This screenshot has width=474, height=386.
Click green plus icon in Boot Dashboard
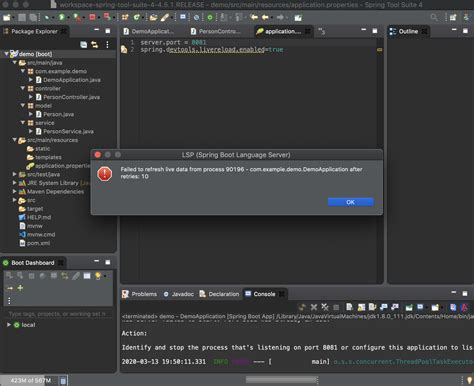pyautogui.click(x=20, y=288)
